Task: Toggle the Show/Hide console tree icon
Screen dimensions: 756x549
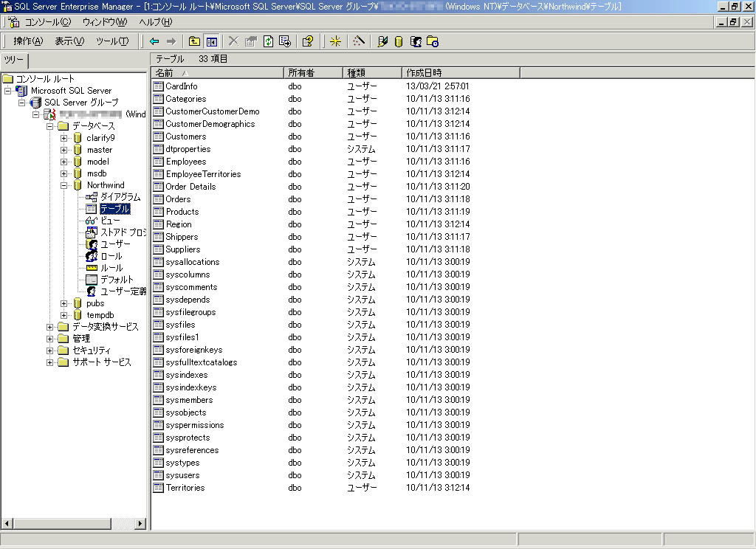Action: pyautogui.click(x=212, y=41)
